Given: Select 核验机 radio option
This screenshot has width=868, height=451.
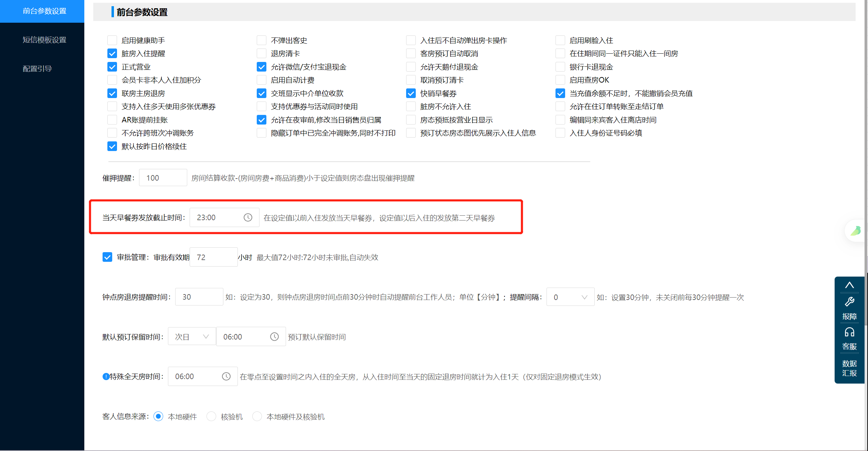Looking at the screenshot, I should (x=211, y=416).
